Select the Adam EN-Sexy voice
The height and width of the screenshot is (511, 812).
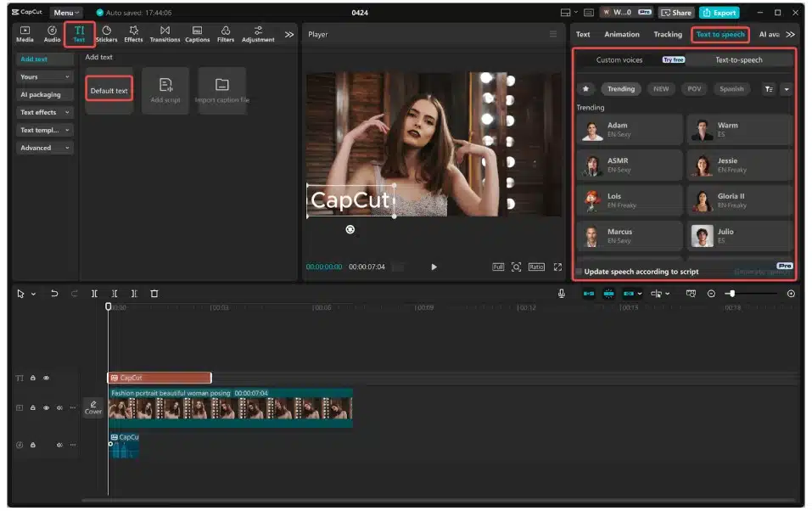[630, 130]
